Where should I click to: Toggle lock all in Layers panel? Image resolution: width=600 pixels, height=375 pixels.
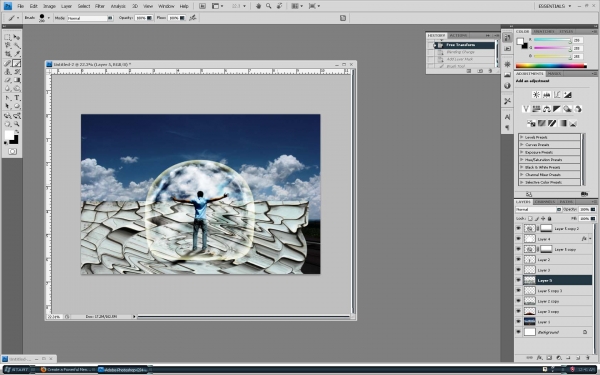tap(549, 218)
